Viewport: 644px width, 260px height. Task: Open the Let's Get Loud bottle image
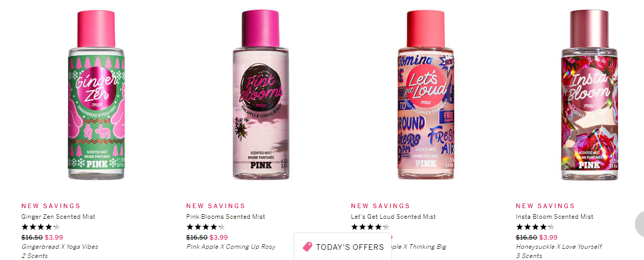pos(426,95)
